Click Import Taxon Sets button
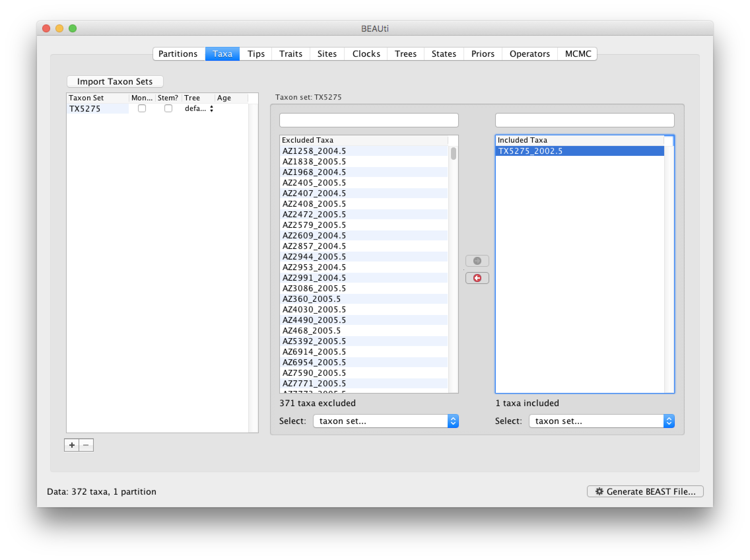 click(115, 81)
